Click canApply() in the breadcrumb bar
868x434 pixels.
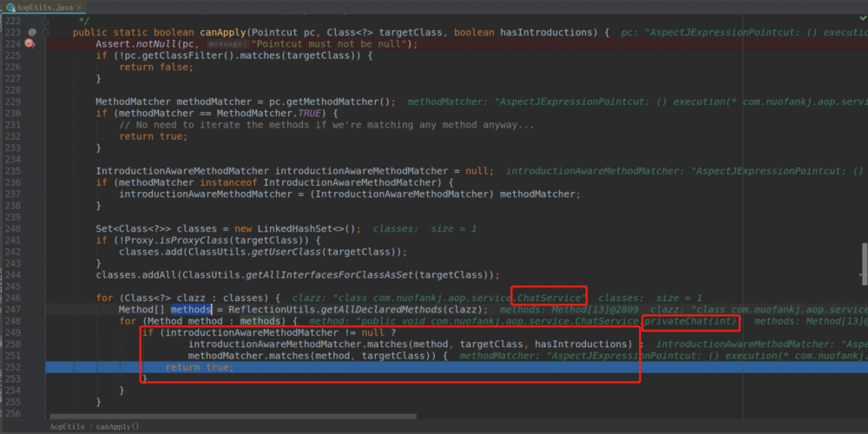[117, 427]
